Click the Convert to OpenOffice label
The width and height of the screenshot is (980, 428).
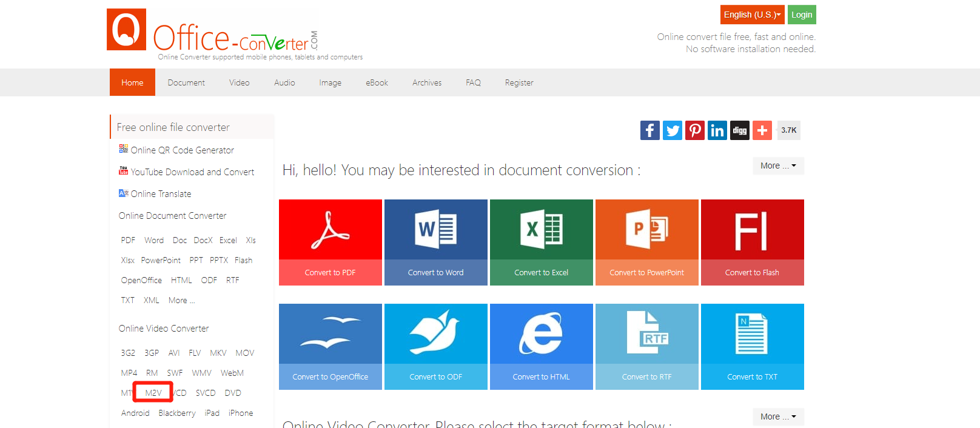pyautogui.click(x=331, y=376)
